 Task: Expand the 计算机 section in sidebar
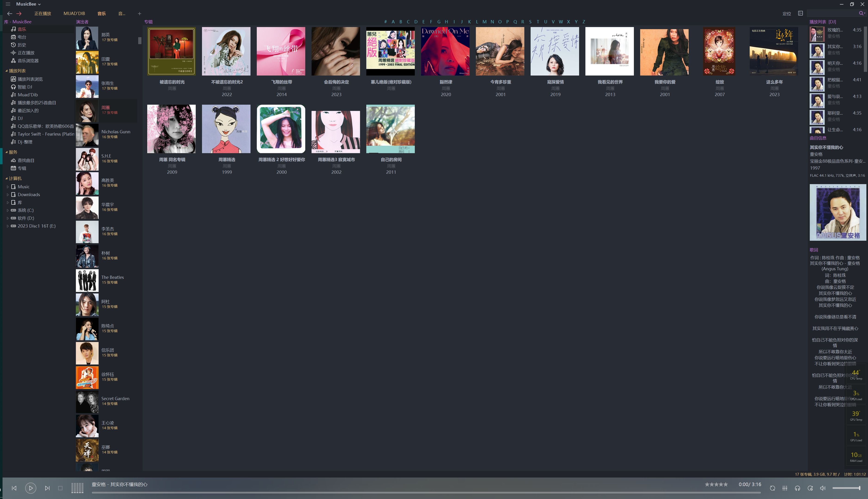point(6,178)
